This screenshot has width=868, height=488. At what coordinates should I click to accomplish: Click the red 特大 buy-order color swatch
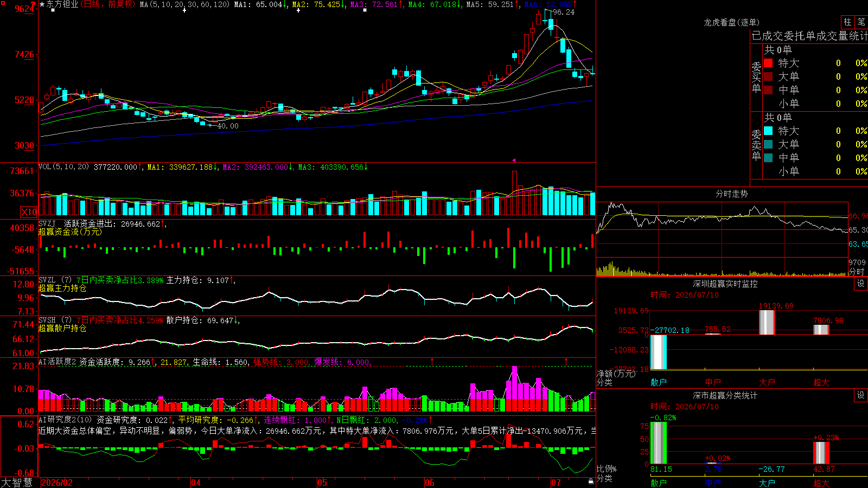point(768,63)
